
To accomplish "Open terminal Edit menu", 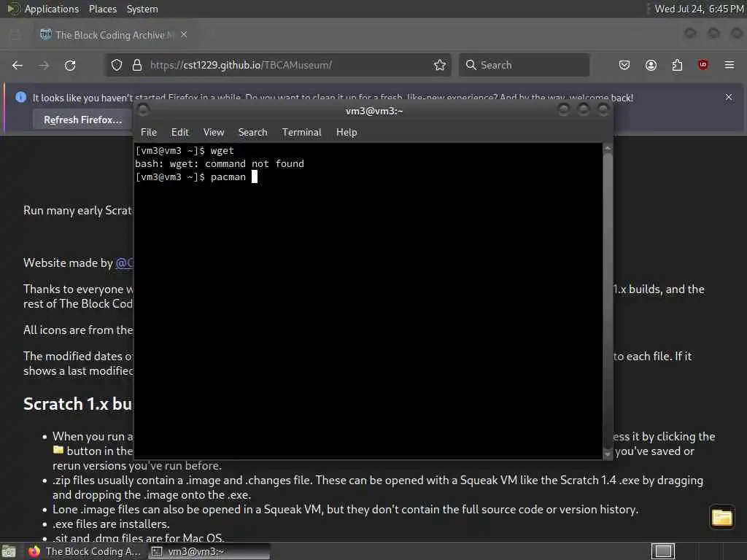I will coord(180,133).
